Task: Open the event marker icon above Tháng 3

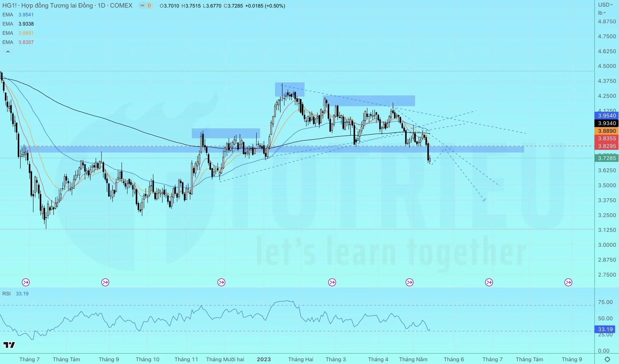Action: [332, 282]
